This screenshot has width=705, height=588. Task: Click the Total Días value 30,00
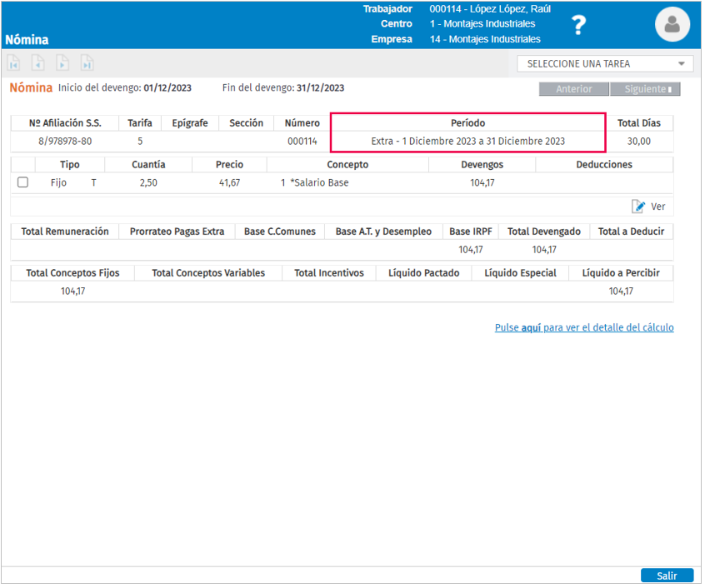[638, 142]
